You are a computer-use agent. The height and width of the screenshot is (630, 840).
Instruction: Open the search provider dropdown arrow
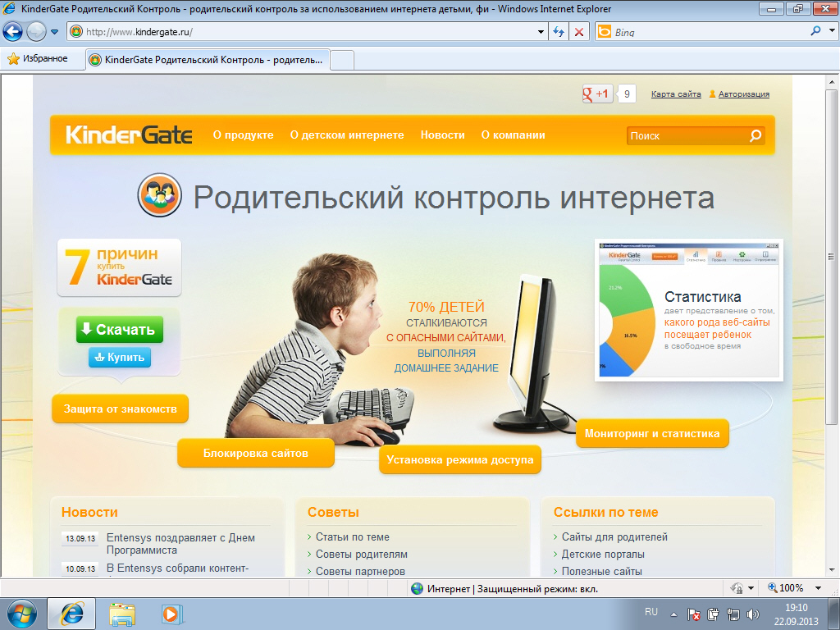[832, 31]
